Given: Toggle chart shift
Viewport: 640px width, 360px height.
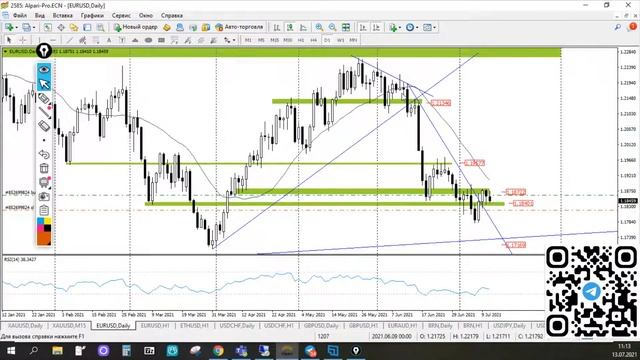Looking at the screenshot, I should (x=376, y=27).
